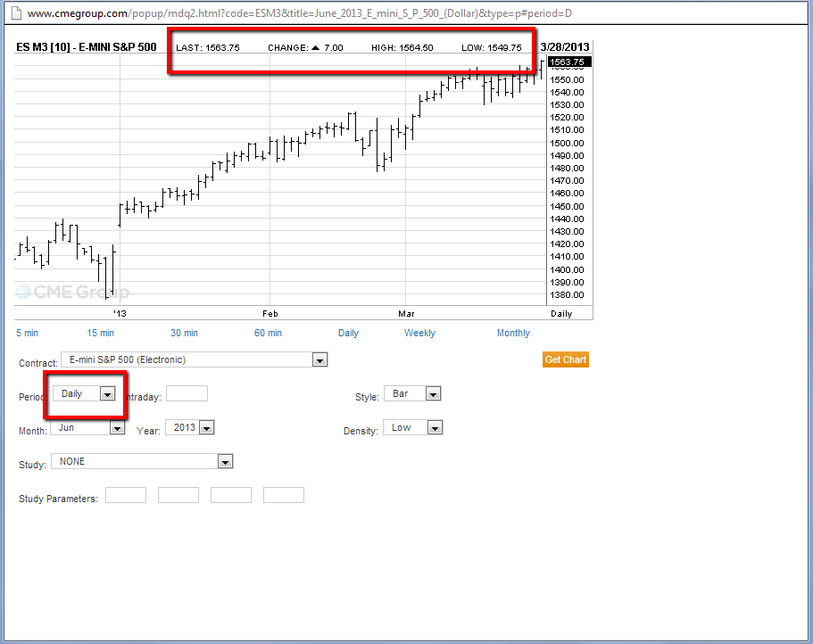Click the '13 label on time axis
This screenshot has height=644, width=813.
[120, 313]
